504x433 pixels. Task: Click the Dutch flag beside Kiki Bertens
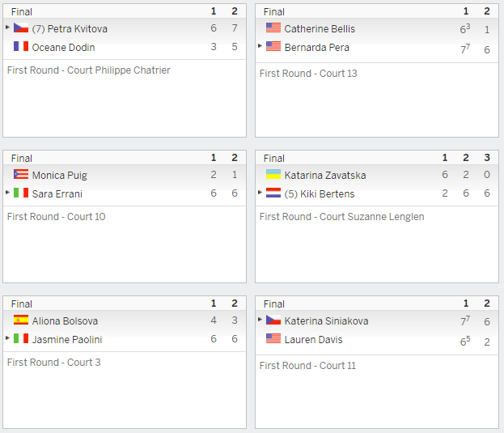tap(273, 193)
